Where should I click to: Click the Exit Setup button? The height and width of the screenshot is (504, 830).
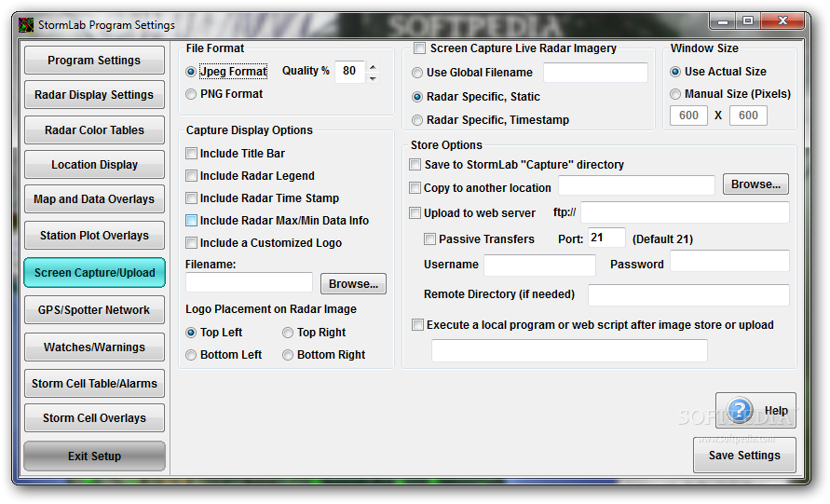[x=94, y=456]
